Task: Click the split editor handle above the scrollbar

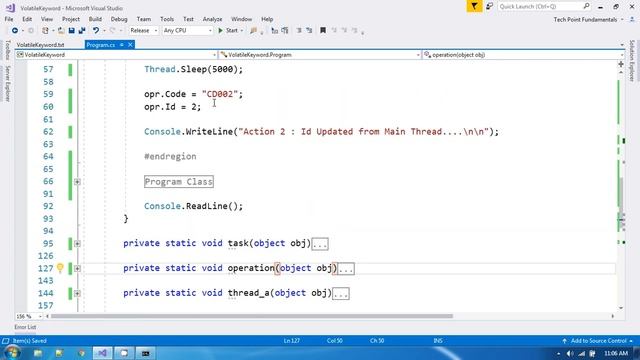Action: coord(621,64)
